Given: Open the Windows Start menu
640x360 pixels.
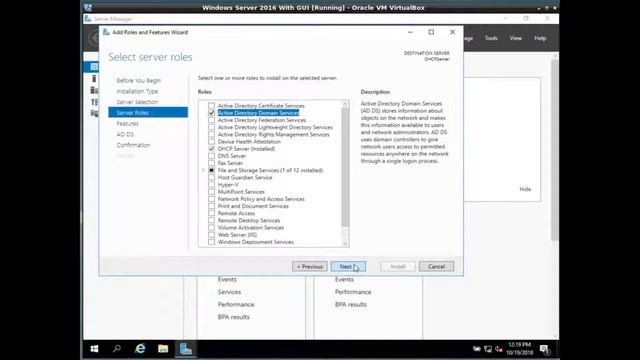Looking at the screenshot, I should coord(94,349).
